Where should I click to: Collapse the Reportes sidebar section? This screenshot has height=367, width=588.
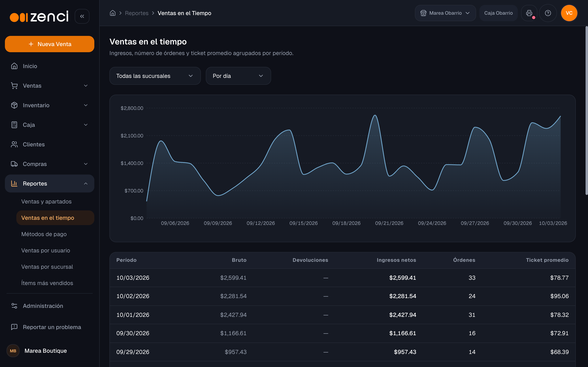coord(50,183)
